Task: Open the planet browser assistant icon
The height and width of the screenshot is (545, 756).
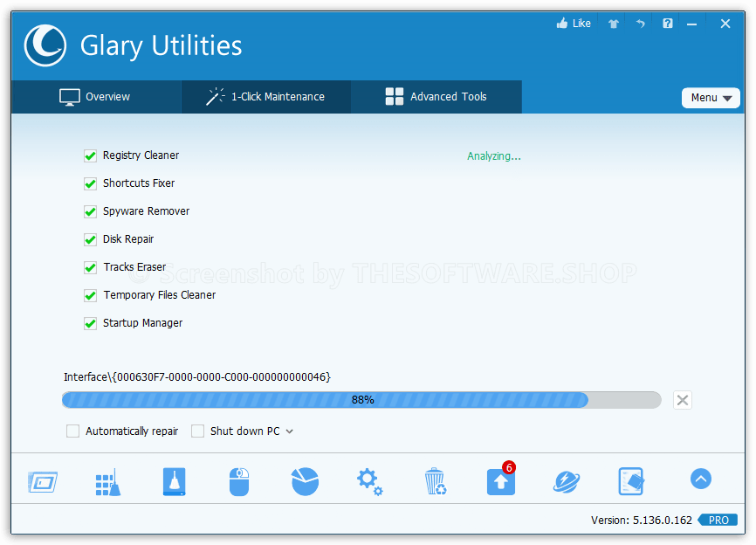Action: tap(566, 482)
